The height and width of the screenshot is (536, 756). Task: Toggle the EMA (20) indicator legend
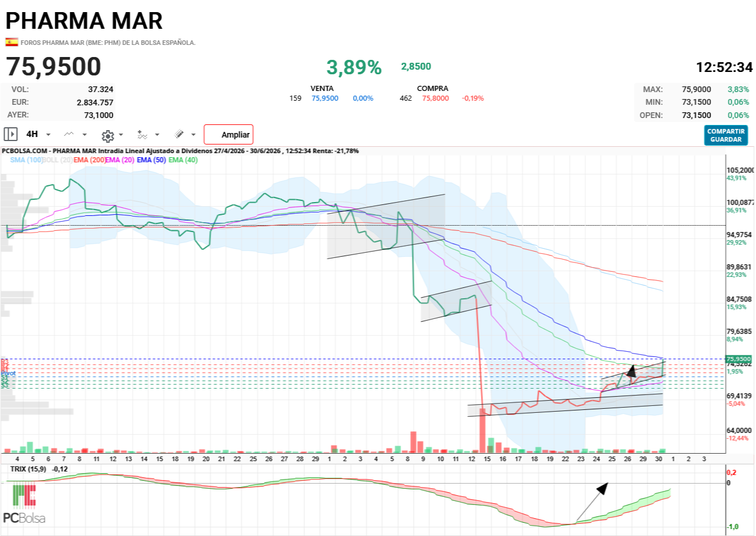120,160
